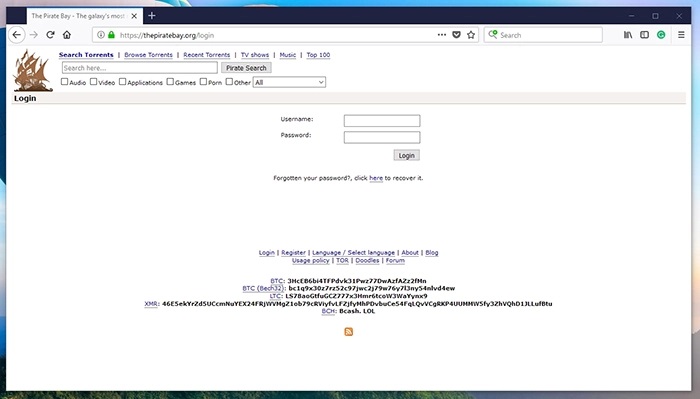Open the Doodles link

[367, 261]
